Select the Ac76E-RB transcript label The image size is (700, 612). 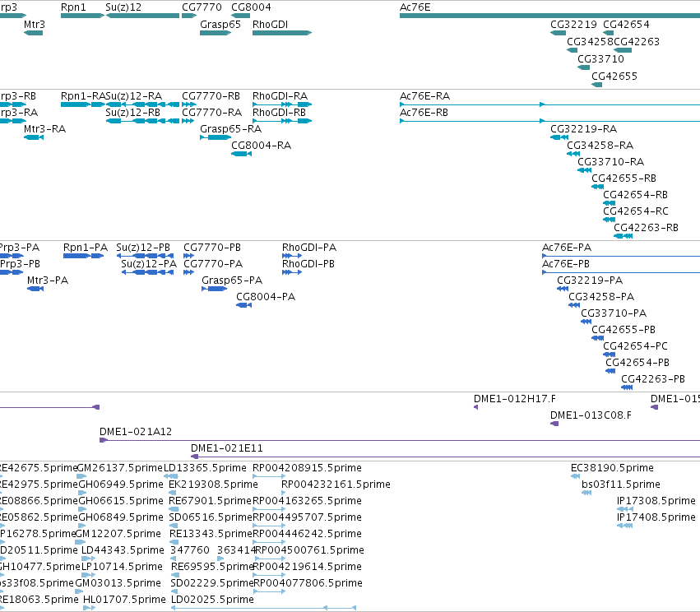click(424, 113)
